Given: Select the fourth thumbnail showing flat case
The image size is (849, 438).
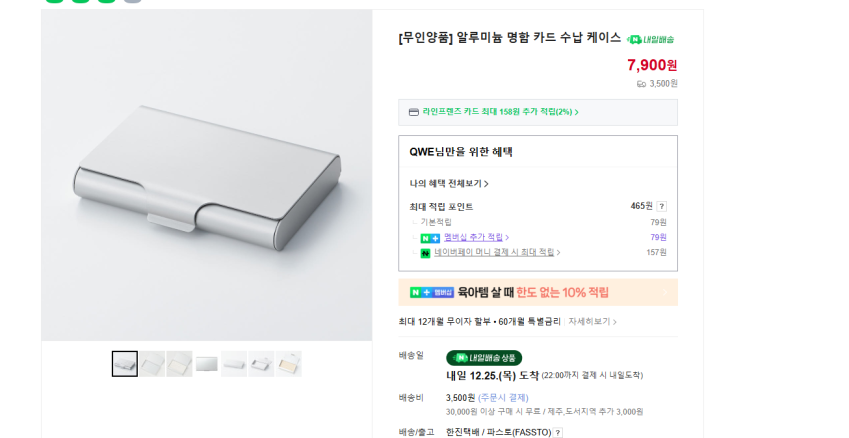Looking at the screenshot, I should 207,364.
